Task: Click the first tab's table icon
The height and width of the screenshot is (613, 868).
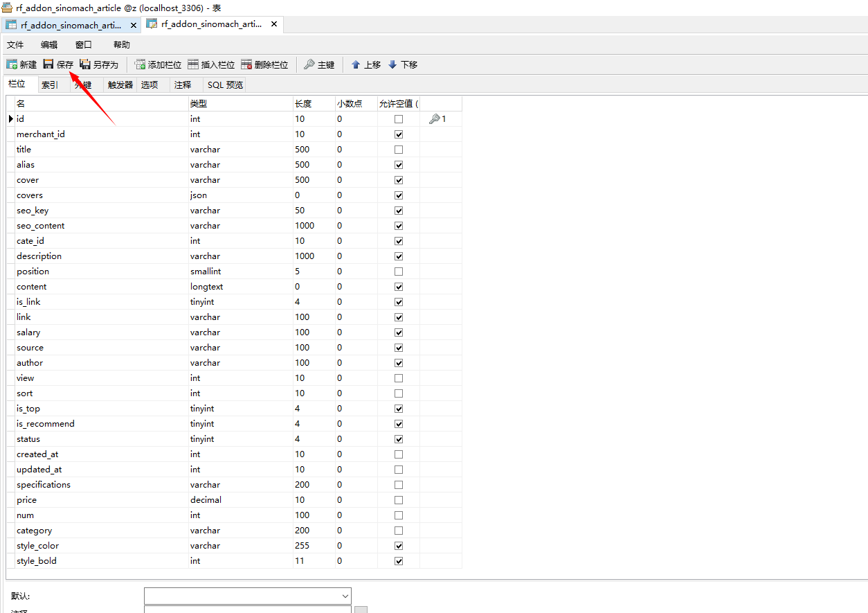Action: pyautogui.click(x=11, y=25)
